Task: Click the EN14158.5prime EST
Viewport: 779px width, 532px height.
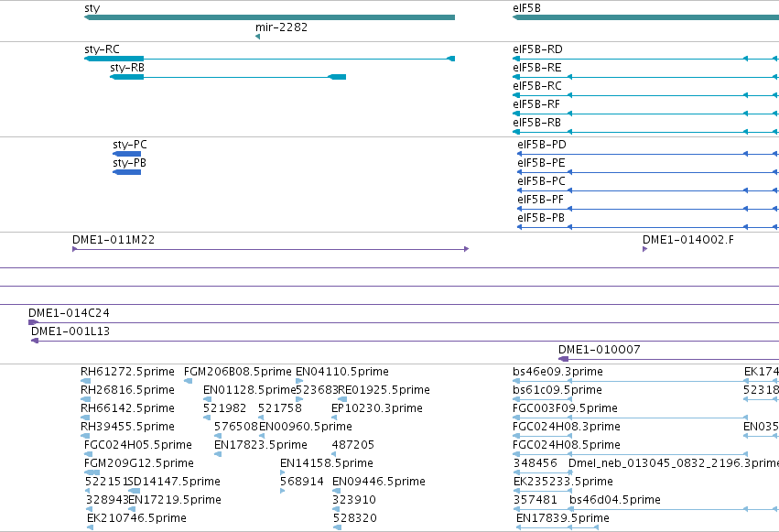Action: pyautogui.click(x=282, y=472)
